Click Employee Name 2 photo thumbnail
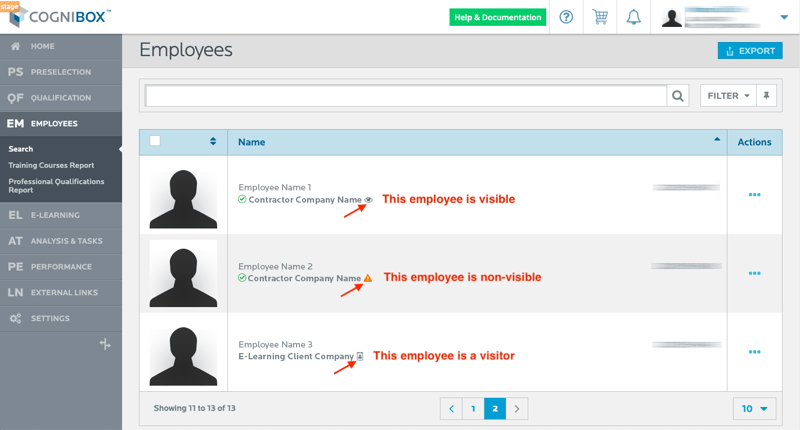The height and width of the screenshot is (430, 800). [183, 273]
